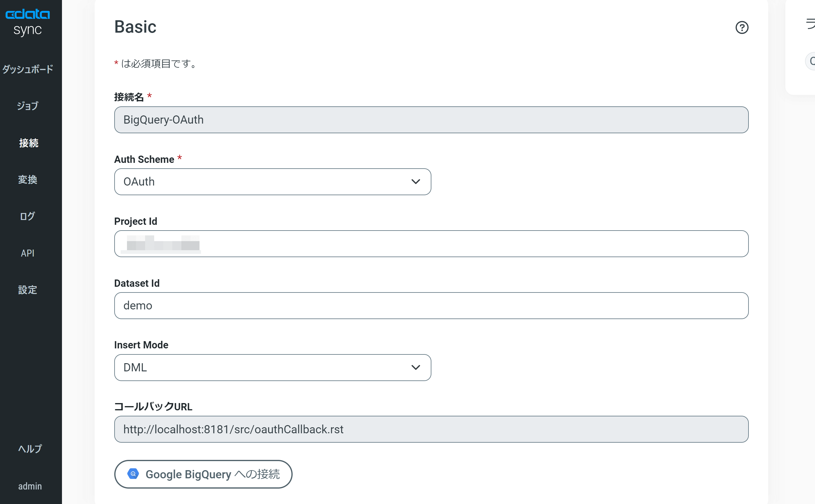
Task: Click the help question mark icon
Action: coord(742,27)
